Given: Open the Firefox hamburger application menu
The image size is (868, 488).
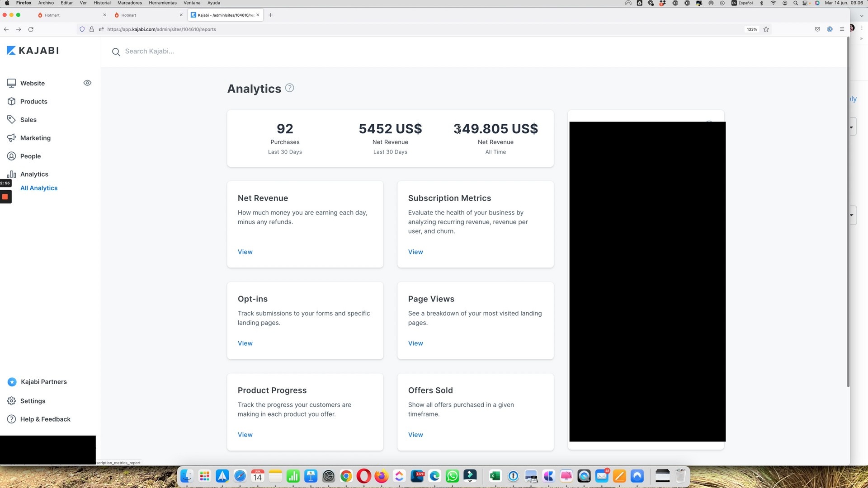Looking at the screenshot, I should pos(842,29).
